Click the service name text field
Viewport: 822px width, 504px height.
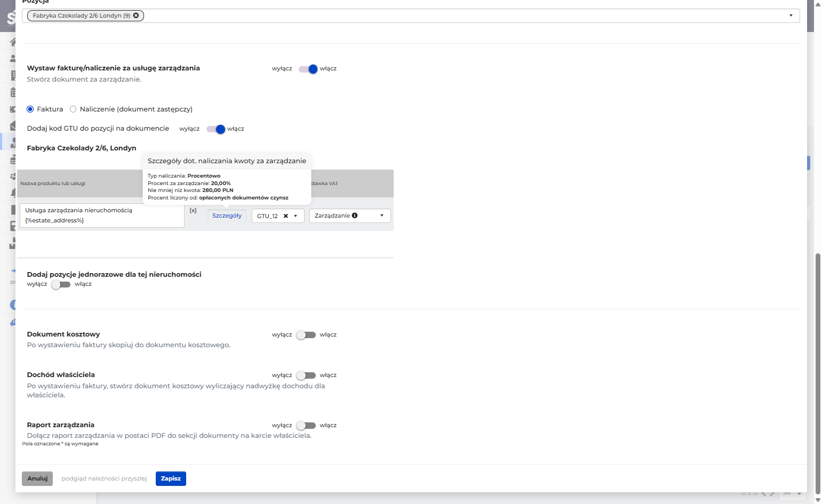[x=102, y=215]
